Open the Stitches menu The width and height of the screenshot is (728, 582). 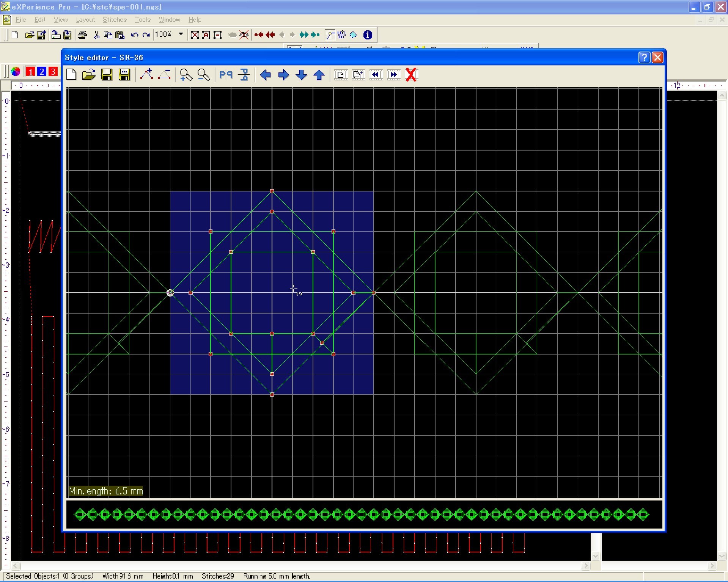click(115, 20)
